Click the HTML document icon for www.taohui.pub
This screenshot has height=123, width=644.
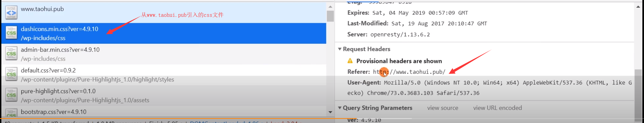11,12
